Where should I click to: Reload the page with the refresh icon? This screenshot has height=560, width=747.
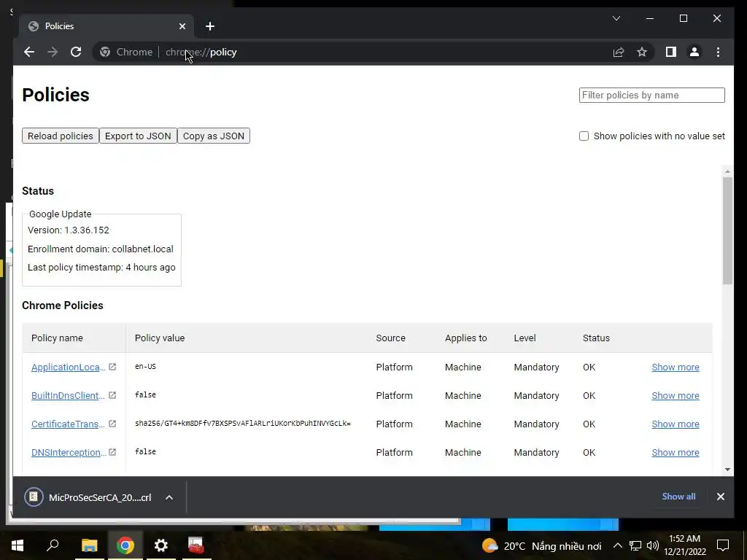(76, 52)
